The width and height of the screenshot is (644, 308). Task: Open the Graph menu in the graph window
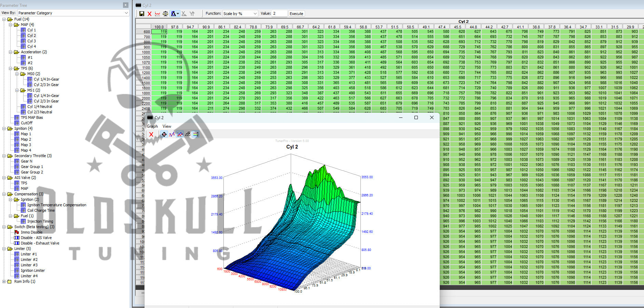[x=152, y=126]
